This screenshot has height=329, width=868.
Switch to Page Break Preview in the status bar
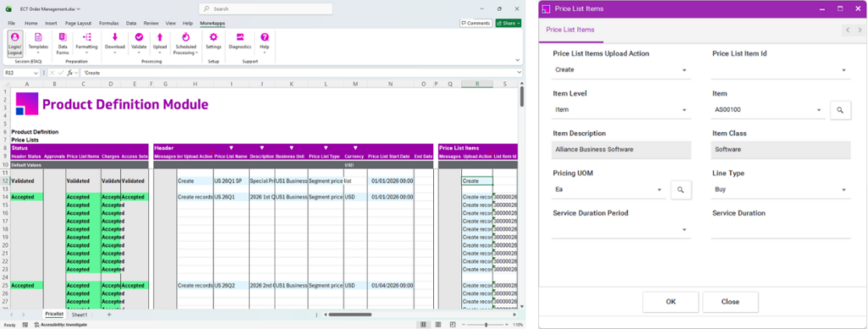pyautogui.click(x=453, y=325)
